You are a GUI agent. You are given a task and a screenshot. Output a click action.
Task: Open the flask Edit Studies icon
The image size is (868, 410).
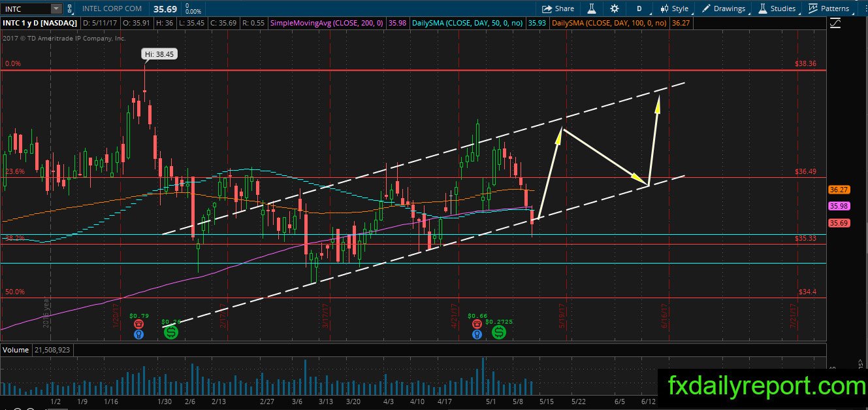click(x=592, y=9)
